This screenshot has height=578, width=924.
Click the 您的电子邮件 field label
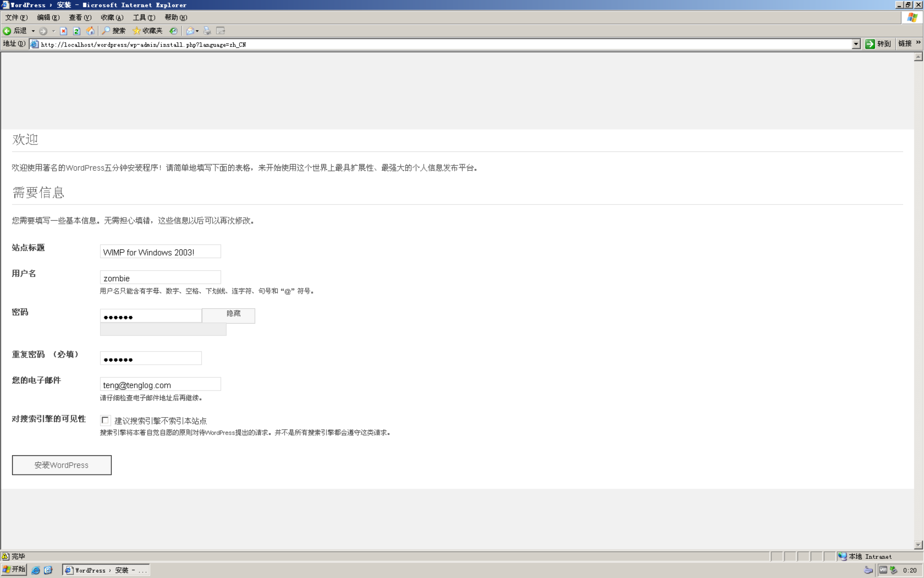pyautogui.click(x=36, y=380)
